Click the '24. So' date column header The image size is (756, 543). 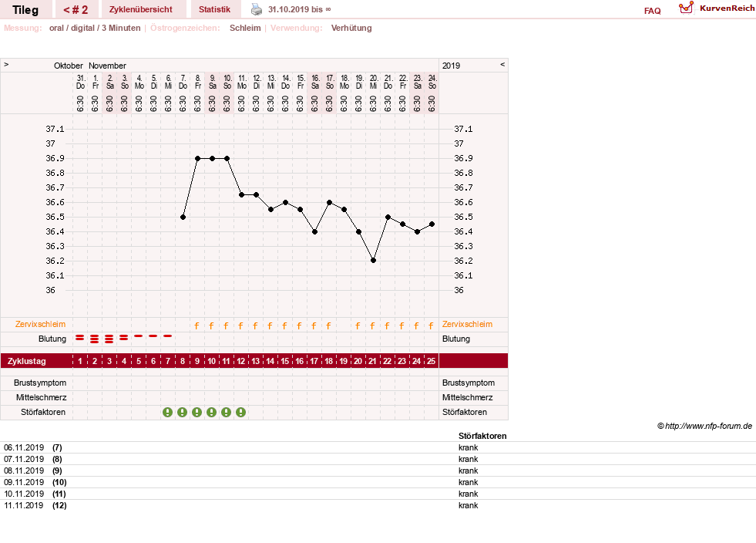pos(432,82)
